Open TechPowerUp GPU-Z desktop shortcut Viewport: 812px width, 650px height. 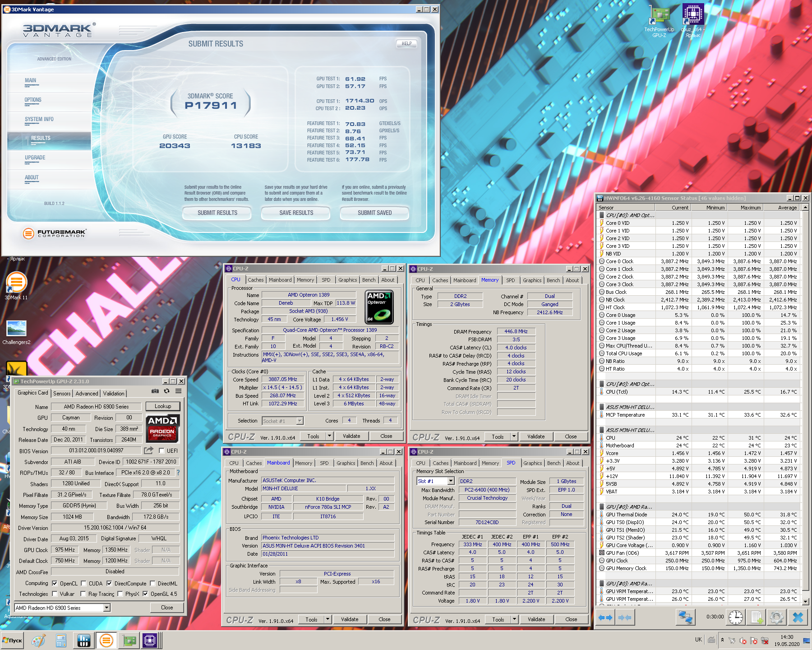click(x=659, y=21)
